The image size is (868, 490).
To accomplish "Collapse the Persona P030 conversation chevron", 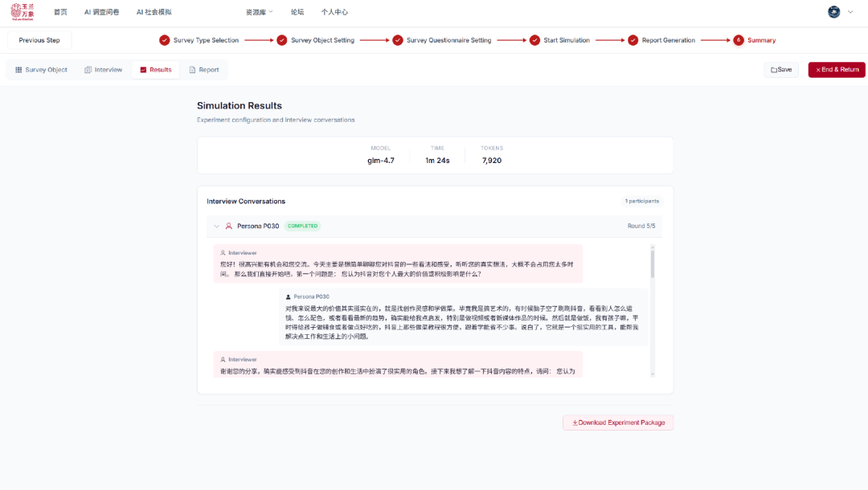I will click(216, 227).
